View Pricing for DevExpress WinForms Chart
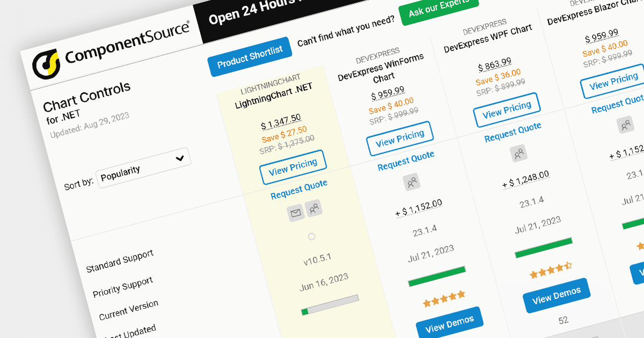 400,138
